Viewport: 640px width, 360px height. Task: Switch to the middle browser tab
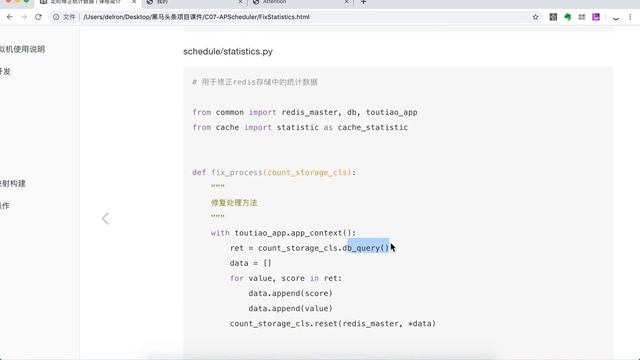(195, 2)
